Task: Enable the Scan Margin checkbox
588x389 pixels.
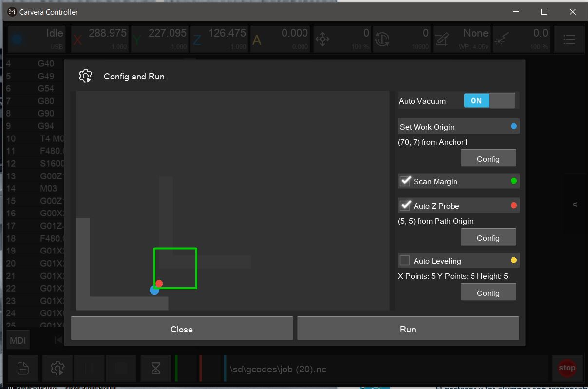Action: tap(405, 181)
